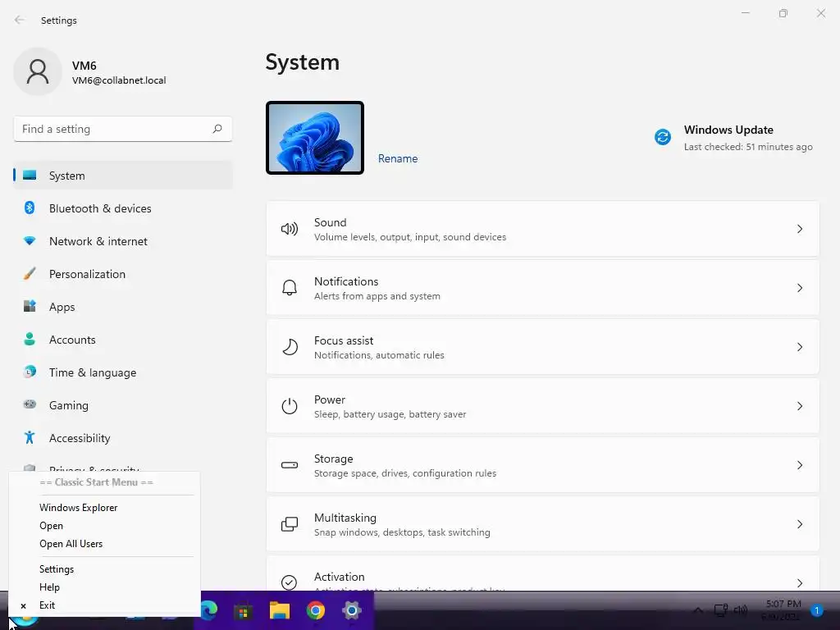Click the Apps icon in sidebar
The image size is (840, 630).
[30, 307]
